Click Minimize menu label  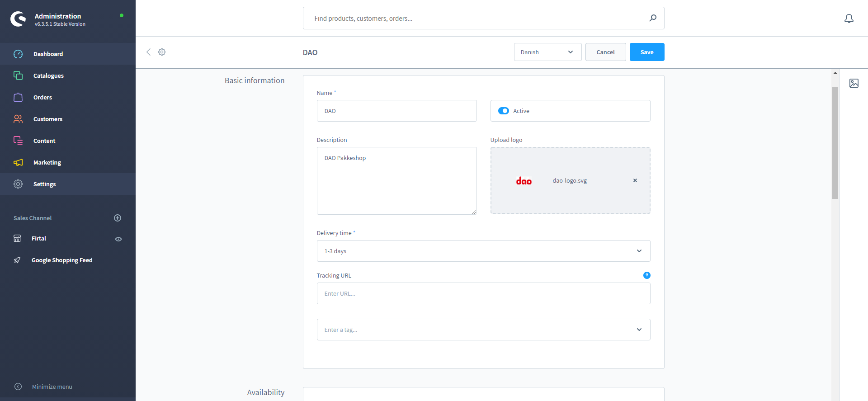[x=52, y=387]
